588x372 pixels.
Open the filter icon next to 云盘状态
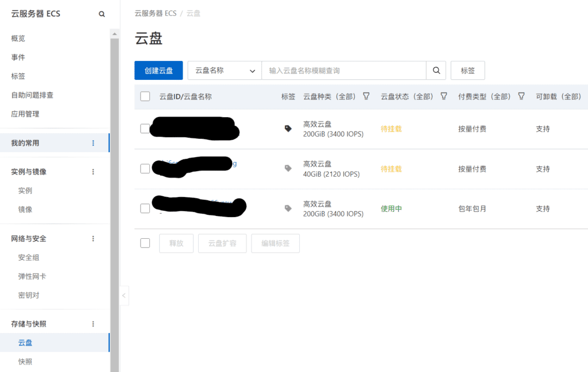click(x=444, y=96)
